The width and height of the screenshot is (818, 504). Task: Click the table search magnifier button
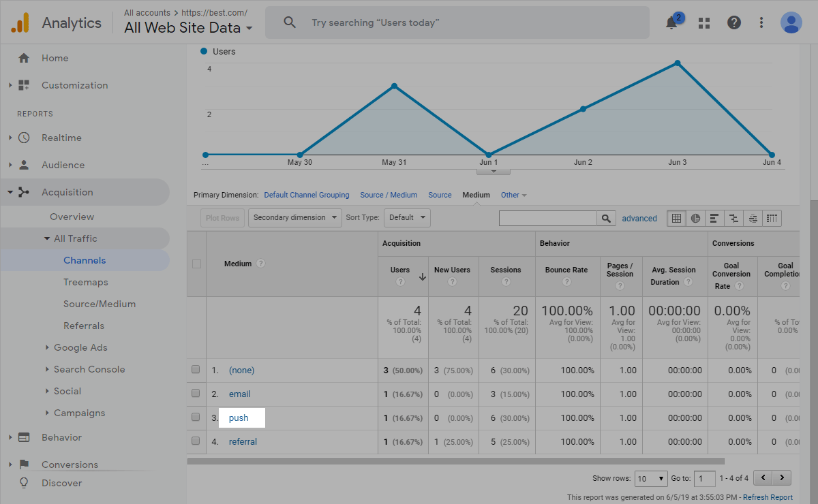click(x=606, y=218)
